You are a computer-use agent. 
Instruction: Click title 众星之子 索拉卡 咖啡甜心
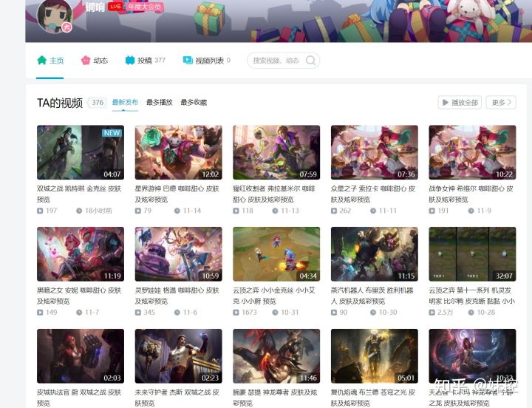click(373, 194)
